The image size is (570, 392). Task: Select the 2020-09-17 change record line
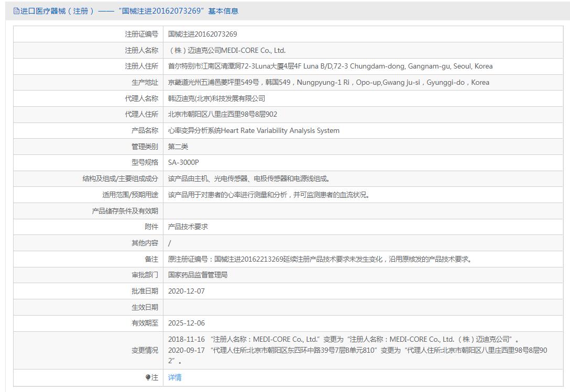tap(358, 355)
